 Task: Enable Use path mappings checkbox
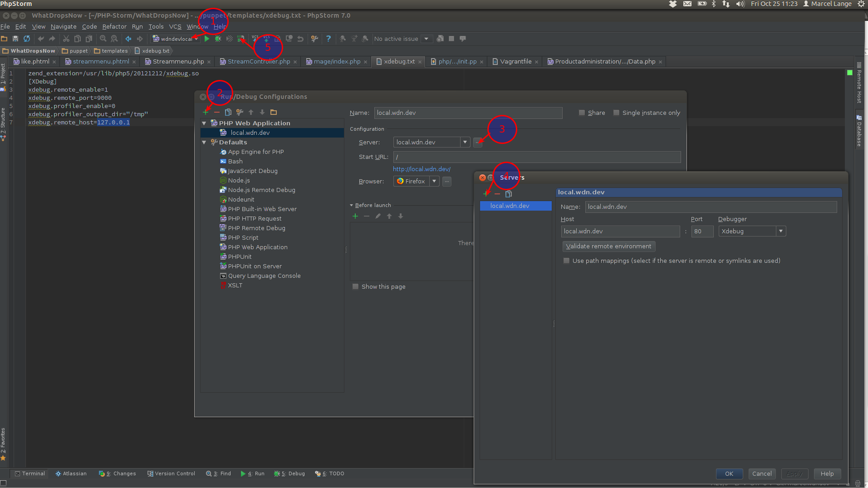click(x=566, y=261)
